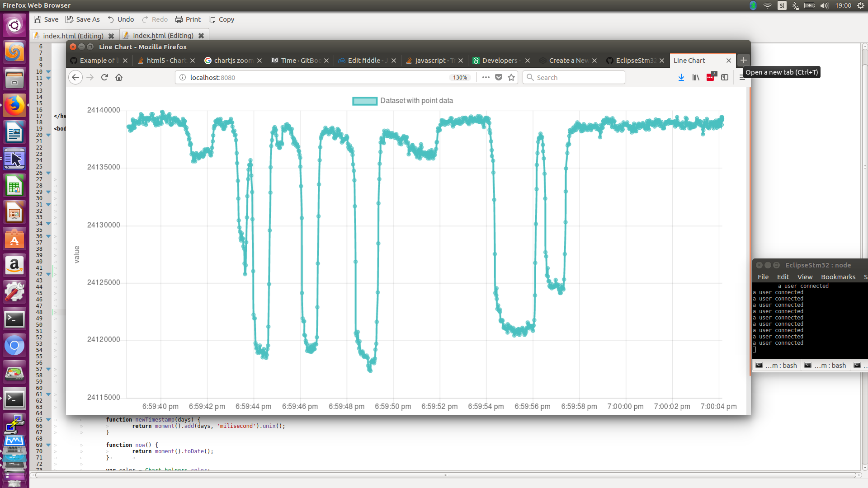Open a new Firefox tab
The height and width of the screenshot is (488, 868).
(x=744, y=60)
